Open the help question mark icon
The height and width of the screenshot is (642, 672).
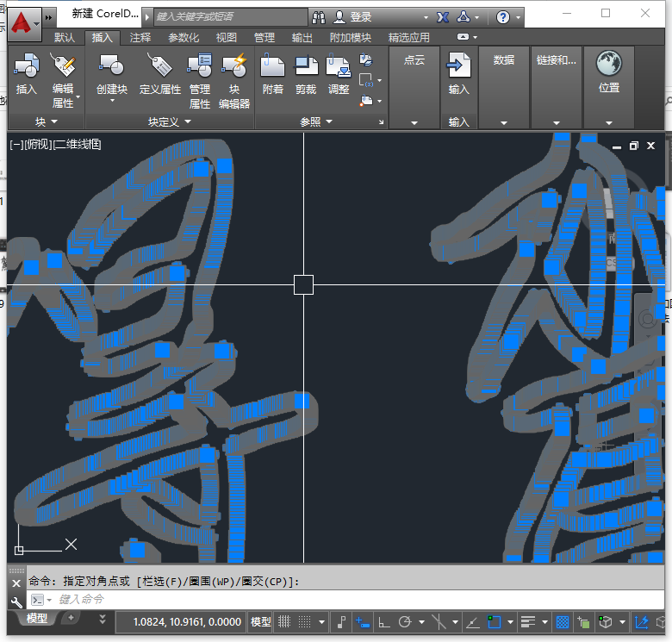click(503, 17)
